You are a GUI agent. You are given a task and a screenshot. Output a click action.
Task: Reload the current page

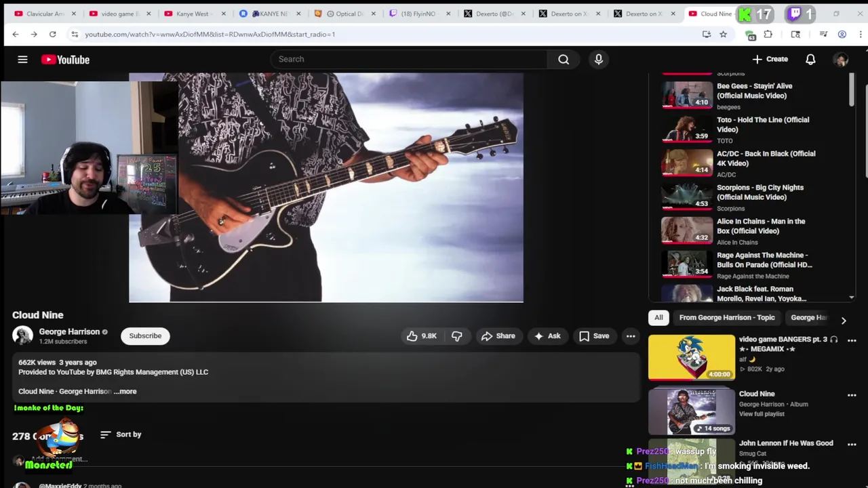point(52,34)
